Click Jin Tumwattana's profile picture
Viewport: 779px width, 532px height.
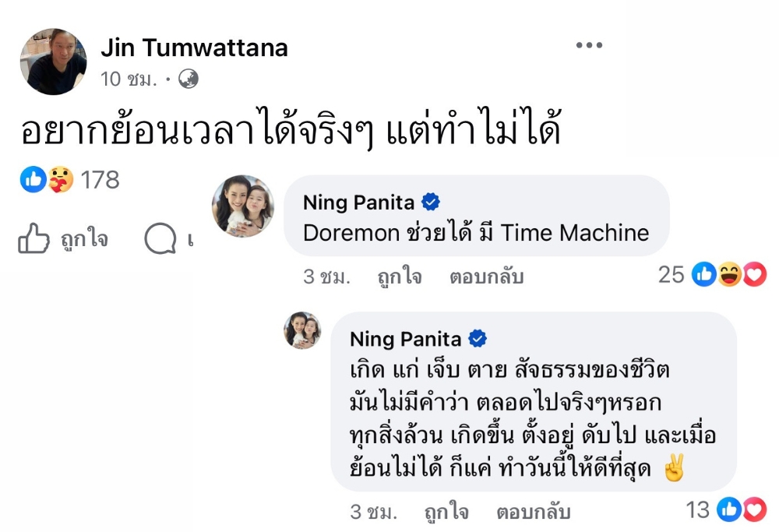(x=53, y=62)
